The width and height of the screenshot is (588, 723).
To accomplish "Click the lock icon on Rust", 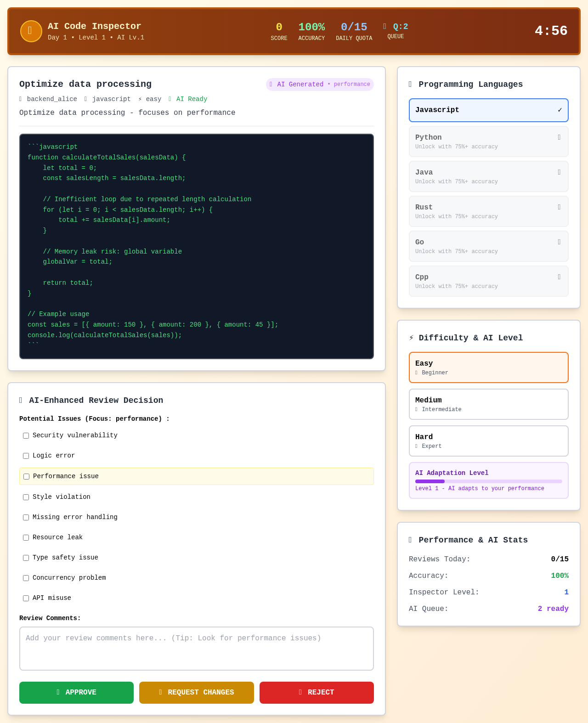I will point(559,207).
